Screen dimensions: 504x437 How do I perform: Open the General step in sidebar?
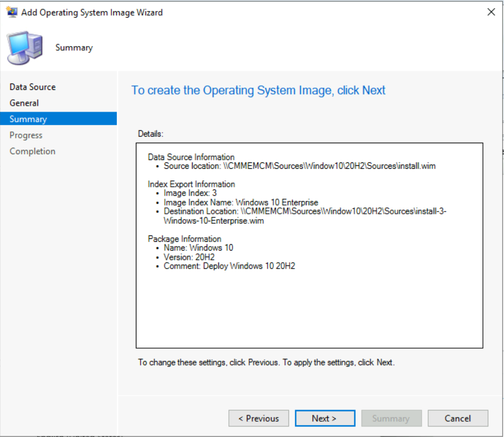(x=24, y=103)
